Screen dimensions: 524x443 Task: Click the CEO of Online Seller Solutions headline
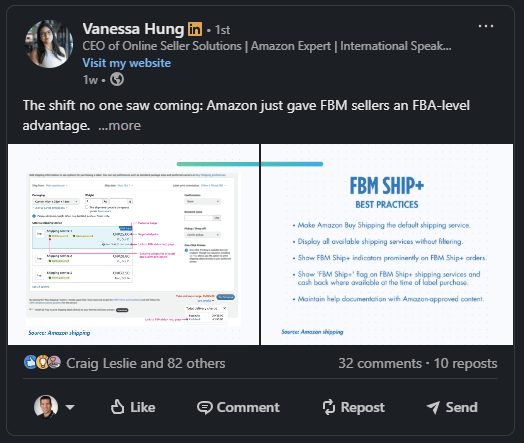pyautogui.click(x=267, y=46)
